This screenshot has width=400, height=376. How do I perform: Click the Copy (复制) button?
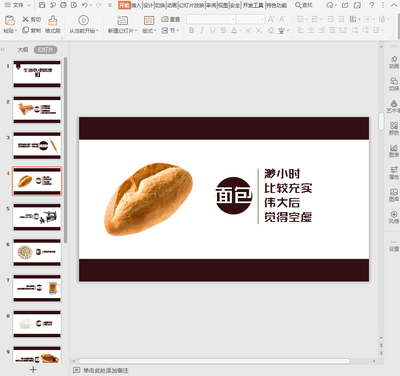coord(31,30)
